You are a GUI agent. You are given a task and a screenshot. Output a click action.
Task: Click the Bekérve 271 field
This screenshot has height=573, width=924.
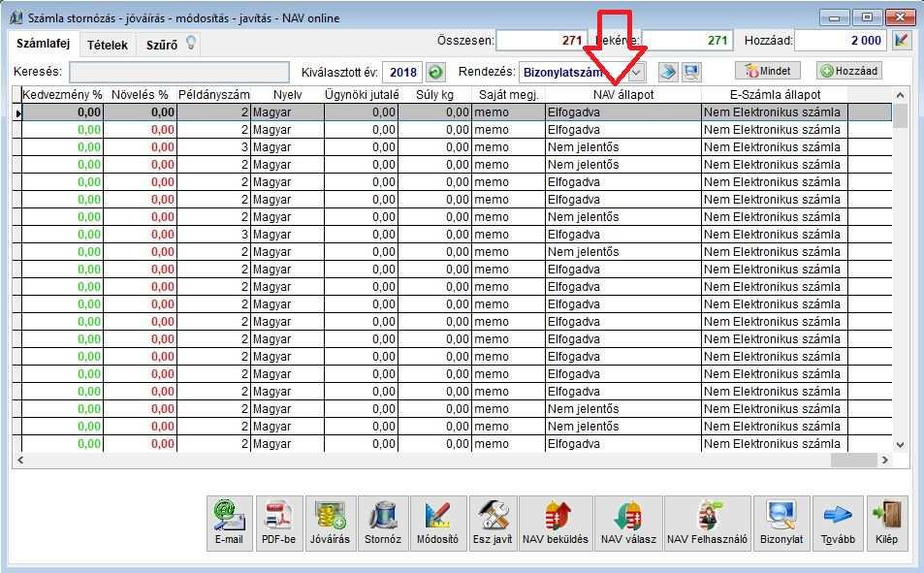(687, 40)
